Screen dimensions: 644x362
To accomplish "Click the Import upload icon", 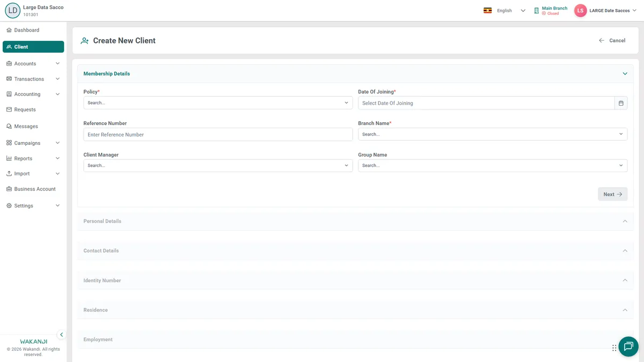I will [9, 173].
